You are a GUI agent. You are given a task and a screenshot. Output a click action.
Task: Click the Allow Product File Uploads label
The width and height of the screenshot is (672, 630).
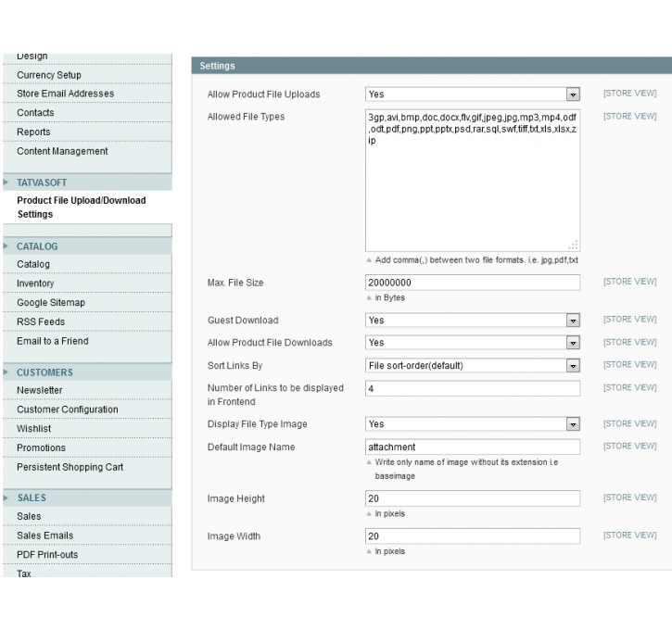[x=263, y=94]
